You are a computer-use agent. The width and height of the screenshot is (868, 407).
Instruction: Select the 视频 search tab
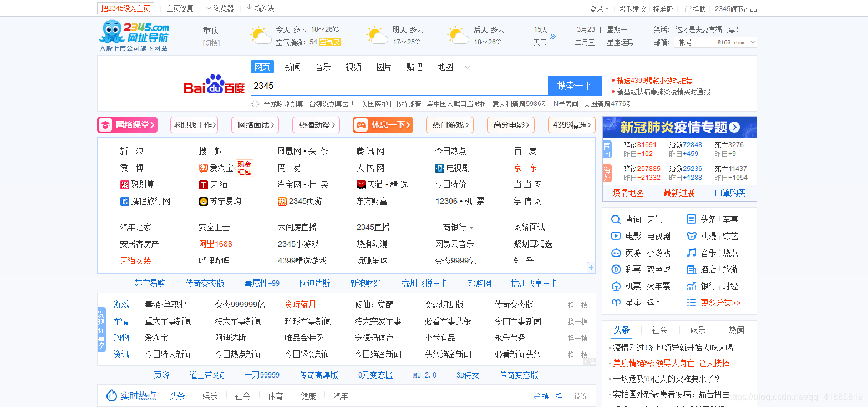tap(353, 67)
